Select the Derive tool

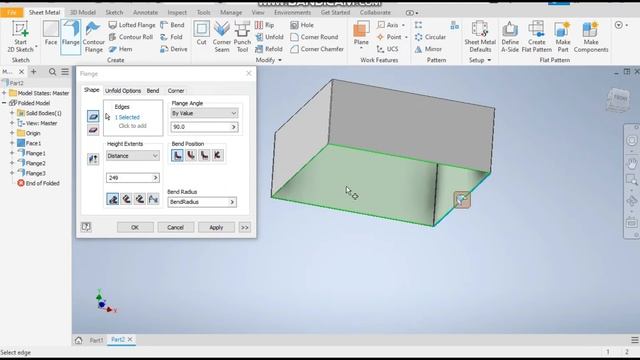pos(174,49)
